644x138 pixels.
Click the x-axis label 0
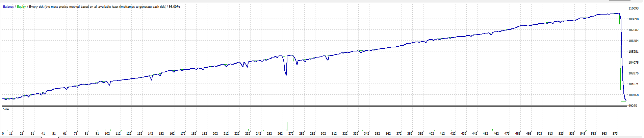[x=3, y=134]
